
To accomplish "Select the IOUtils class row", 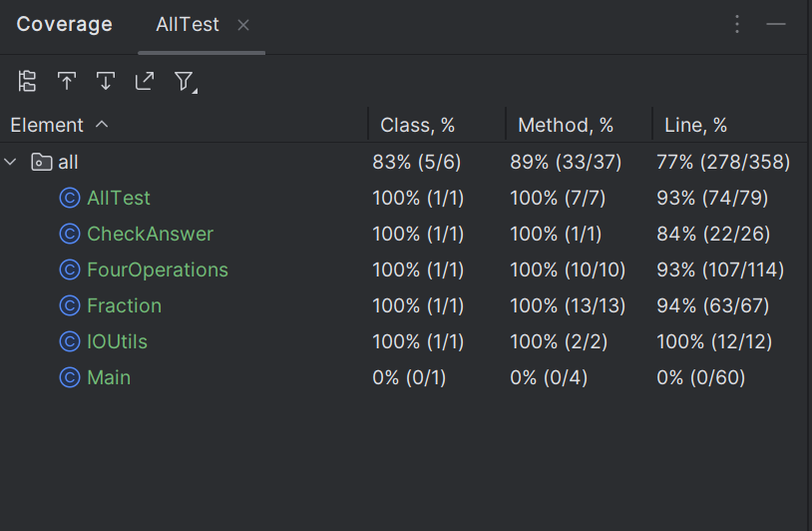I will click(117, 341).
